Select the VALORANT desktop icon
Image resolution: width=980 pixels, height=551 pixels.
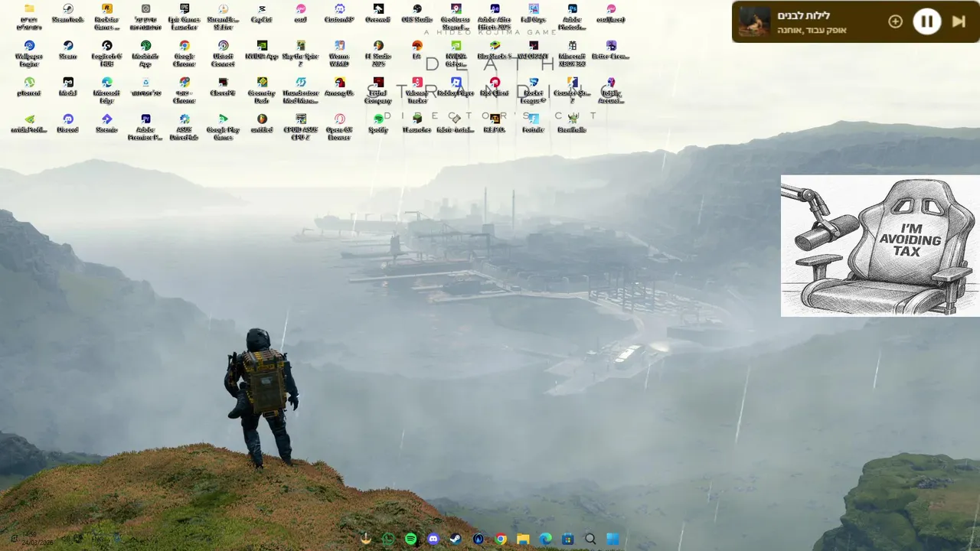(534, 51)
